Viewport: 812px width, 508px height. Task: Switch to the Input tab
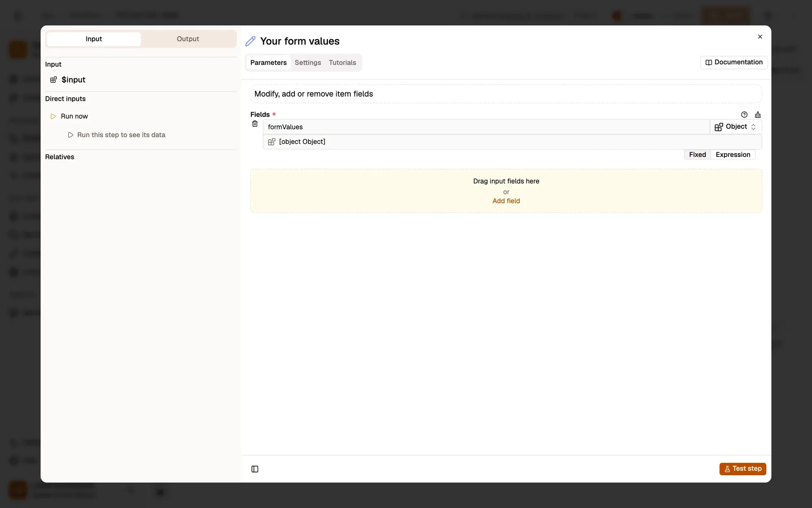click(94, 39)
